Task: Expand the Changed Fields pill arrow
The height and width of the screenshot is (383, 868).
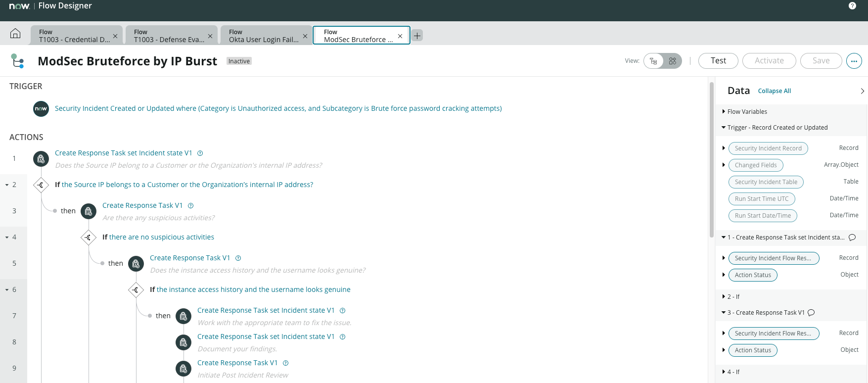Action: click(x=724, y=165)
